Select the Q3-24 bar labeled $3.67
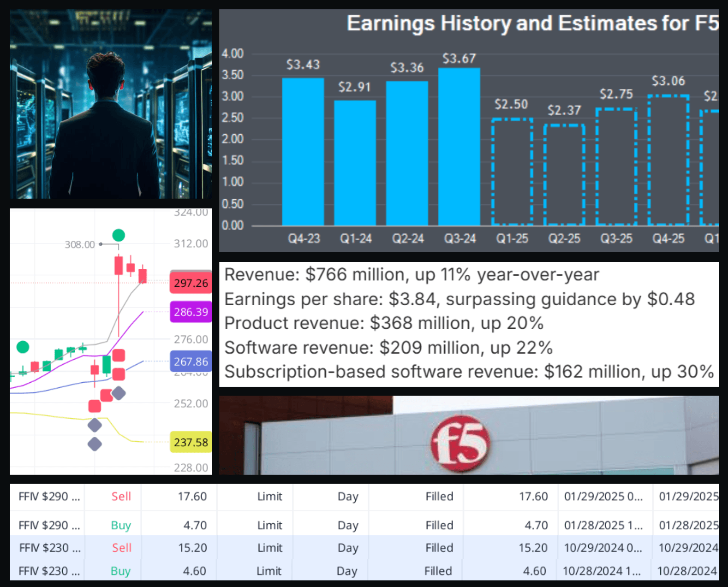 click(x=459, y=147)
